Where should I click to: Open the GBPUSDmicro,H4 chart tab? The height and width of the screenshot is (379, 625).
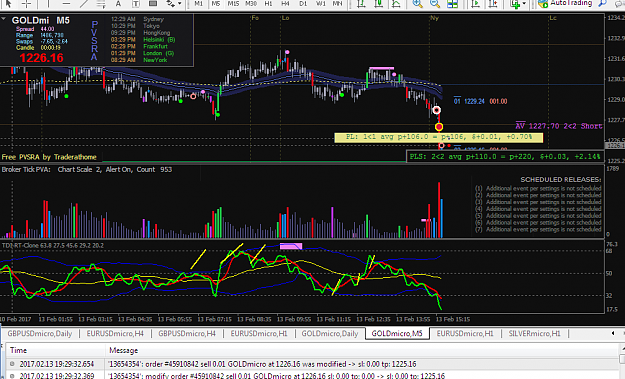pyautogui.click(x=187, y=334)
